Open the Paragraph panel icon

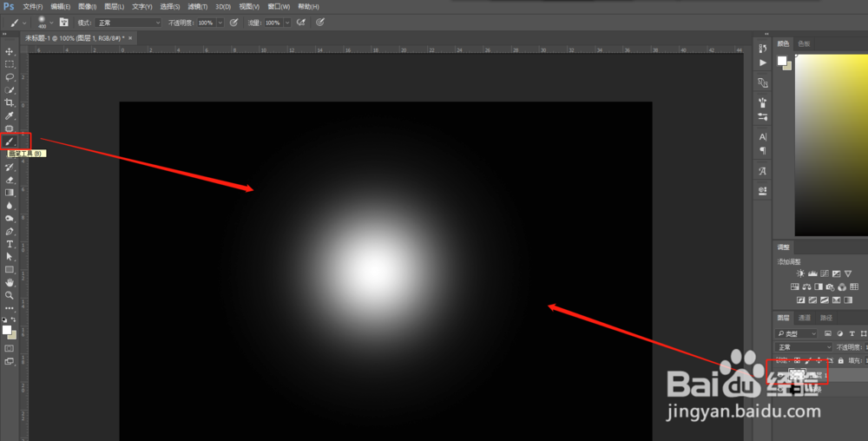pos(763,150)
